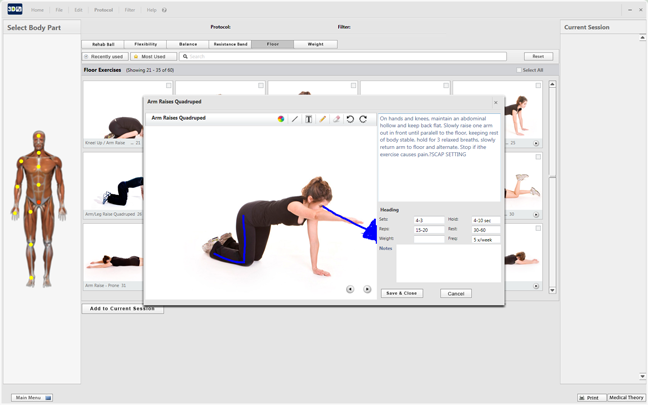Click into the Notes text area

[x=448, y=264]
